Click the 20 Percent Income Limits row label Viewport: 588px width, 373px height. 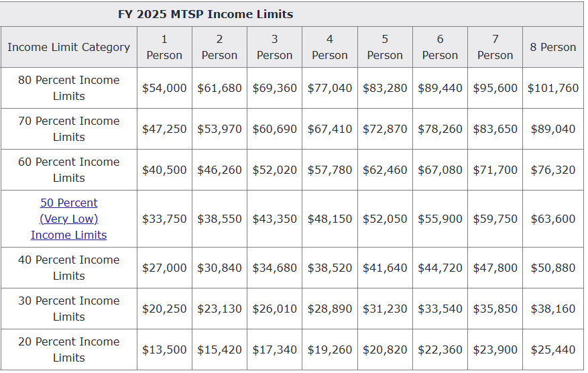click(68, 350)
